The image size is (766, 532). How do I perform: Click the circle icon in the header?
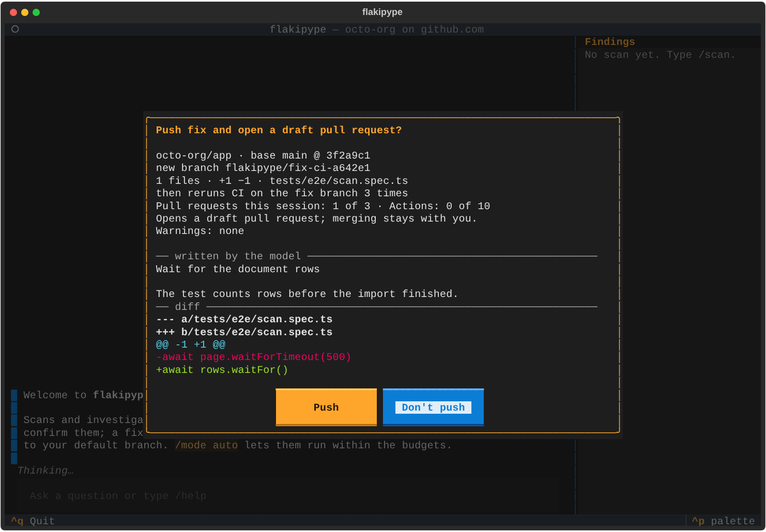(x=15, y=29)
